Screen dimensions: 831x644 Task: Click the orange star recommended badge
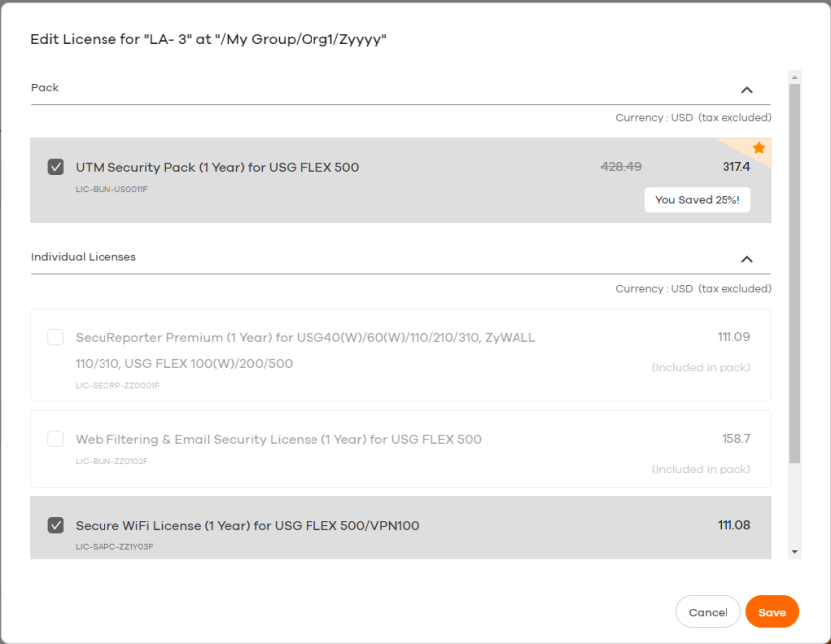point(759,148)
